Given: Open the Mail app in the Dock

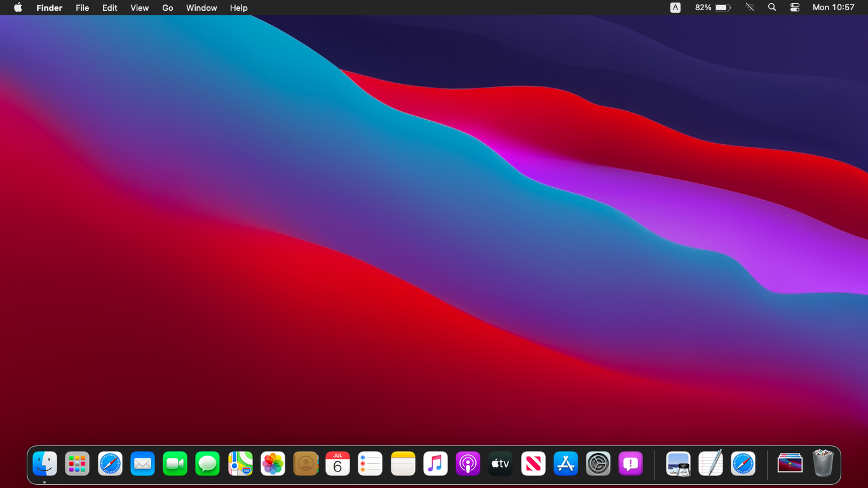Looking at the screenshot, I should (142, 464).
